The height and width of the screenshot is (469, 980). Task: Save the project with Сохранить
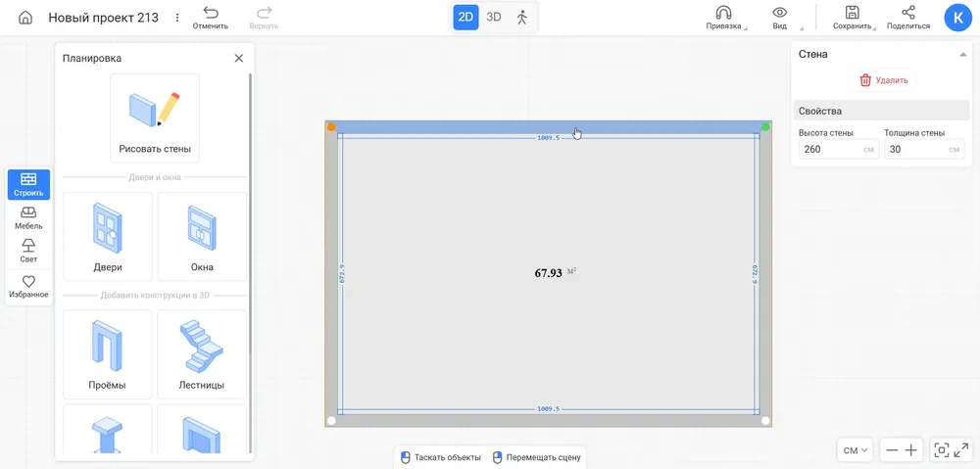852,18
